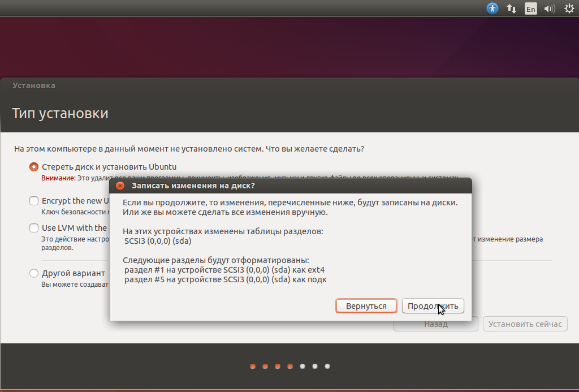Click 'Продолжить' to write changes to disk
Image resolution: width=579 pixels, height=392 pixels.
click(433, 306)
